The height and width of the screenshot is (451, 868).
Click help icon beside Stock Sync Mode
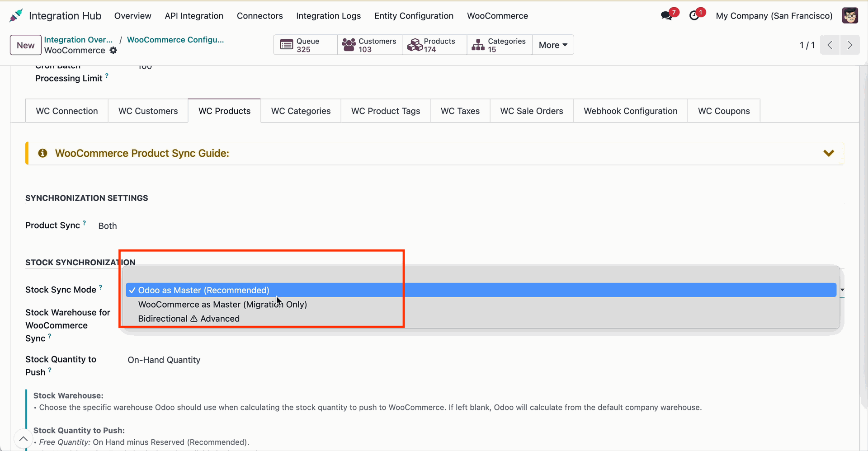coord(100,287)
